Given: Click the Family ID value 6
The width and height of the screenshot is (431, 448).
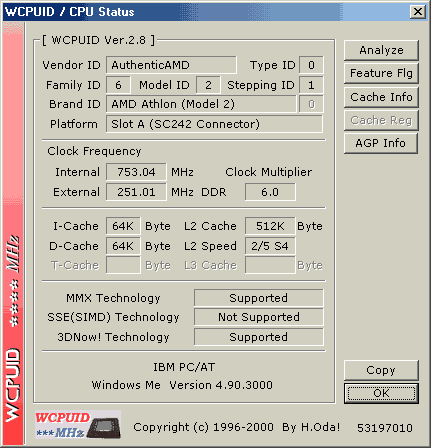Looking at the screenshot, I should tap(118, 85).
